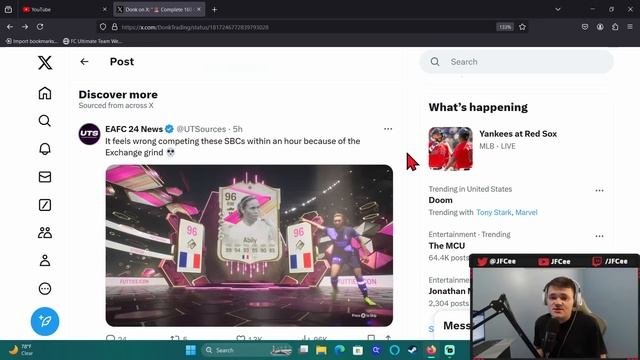
Task: Open Home from the X sidebar
Action: pyautogui.click(x=45, y=93)
